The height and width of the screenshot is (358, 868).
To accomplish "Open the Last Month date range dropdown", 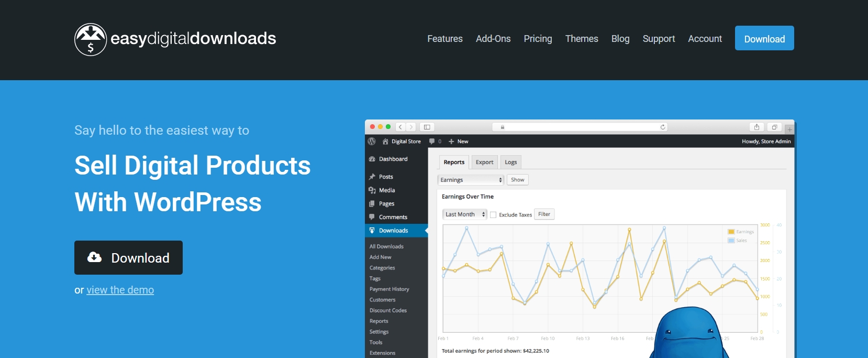I will tap(465, 214).
